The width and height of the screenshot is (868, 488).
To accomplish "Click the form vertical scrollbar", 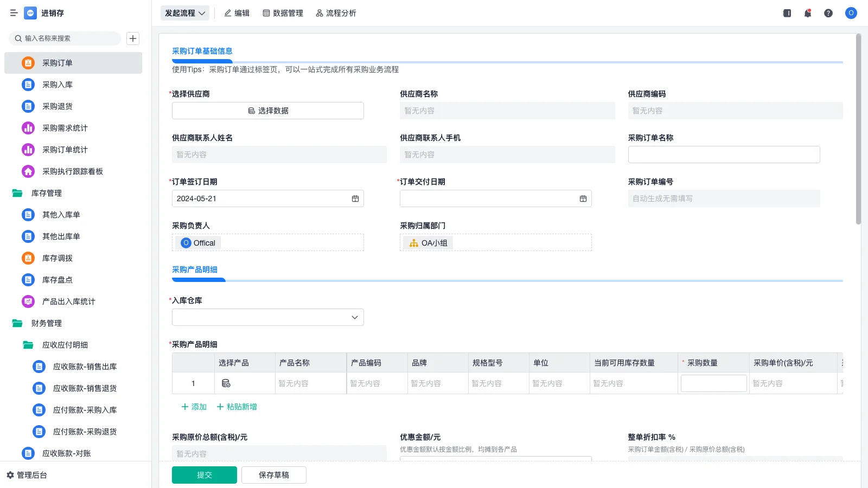I will pyautogui.click(x=858, y=129).
